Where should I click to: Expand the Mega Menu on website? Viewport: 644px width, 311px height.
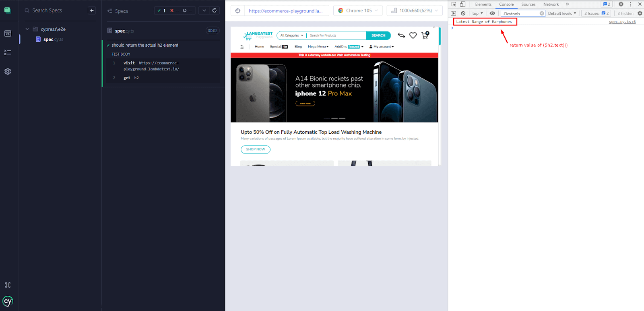click(318, 47)
